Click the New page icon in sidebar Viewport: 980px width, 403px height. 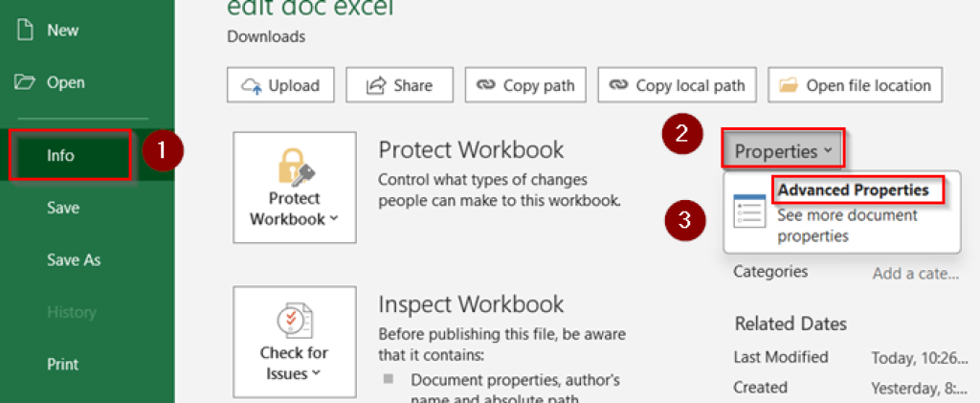[x=26, y=30]
